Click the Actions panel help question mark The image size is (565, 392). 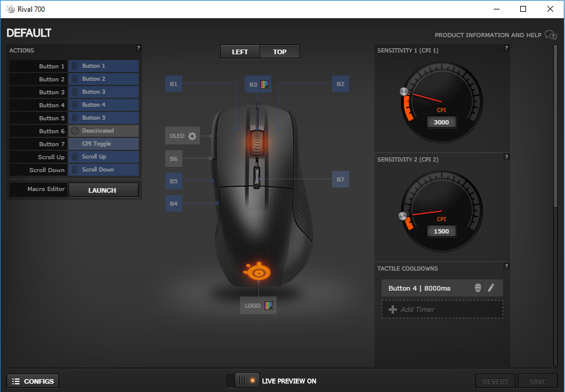(138, 48)
